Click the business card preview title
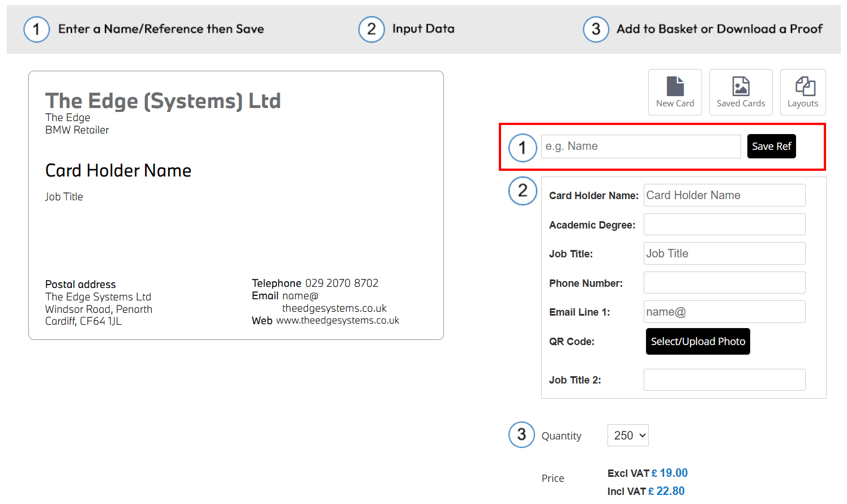 163,101
